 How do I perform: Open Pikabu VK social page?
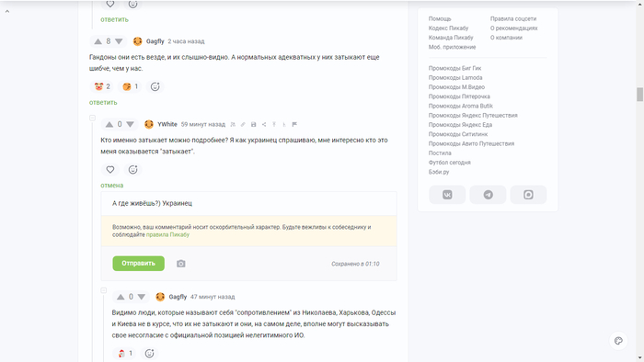point(447,195)
